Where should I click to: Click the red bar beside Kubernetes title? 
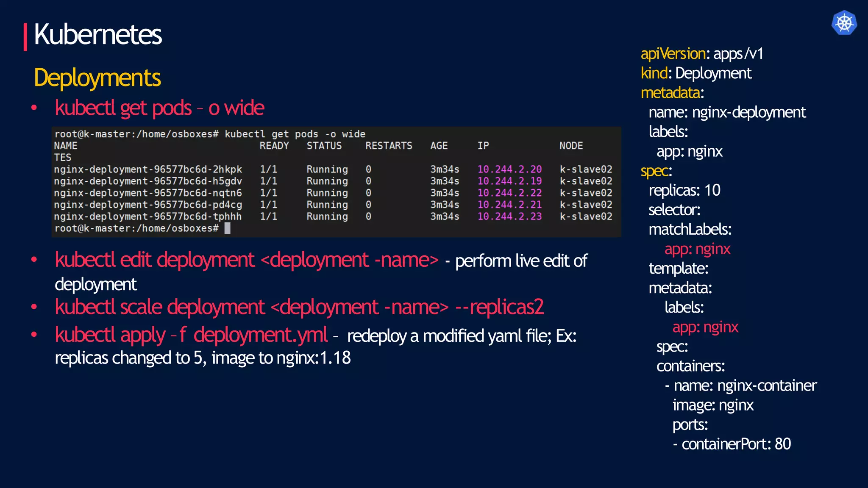25,37
